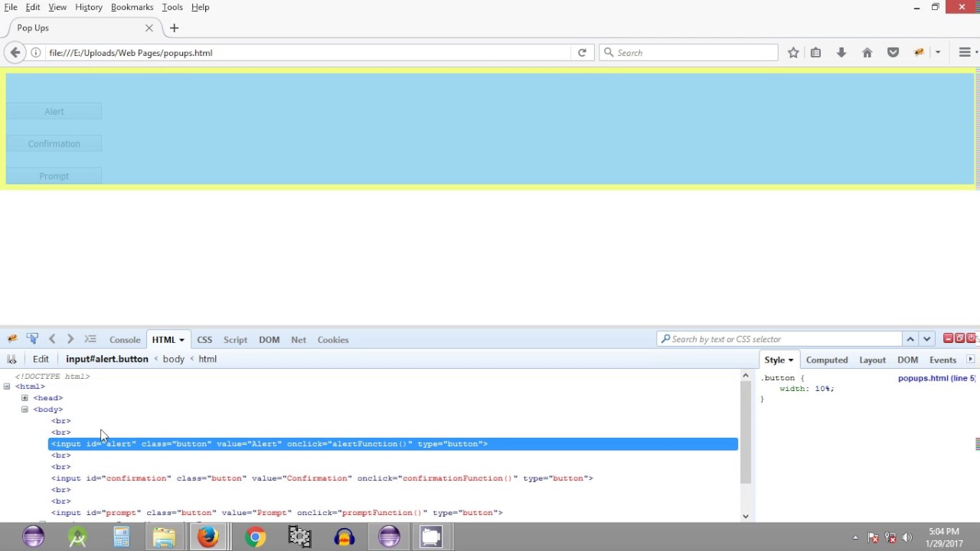The width and height of the screenshot is (980, 551).
Task: Click the Firebug text or CSS selector search
Action: (779, 339)
